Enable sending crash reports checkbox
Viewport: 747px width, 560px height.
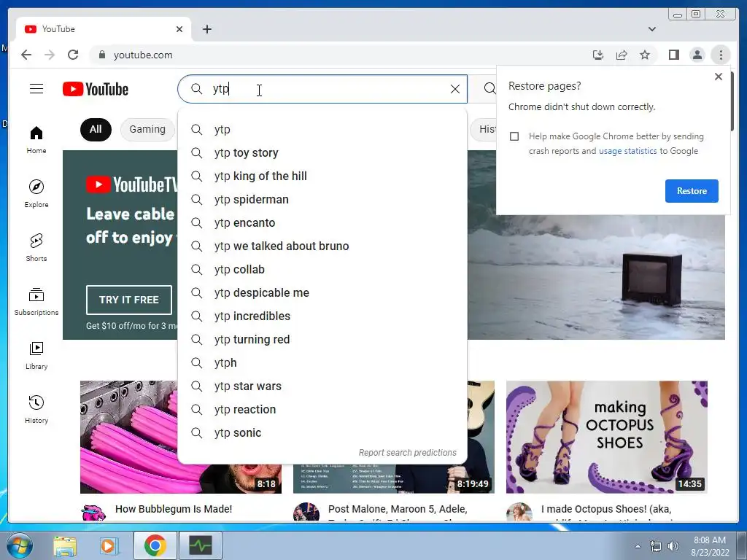(x=514, y=136)
